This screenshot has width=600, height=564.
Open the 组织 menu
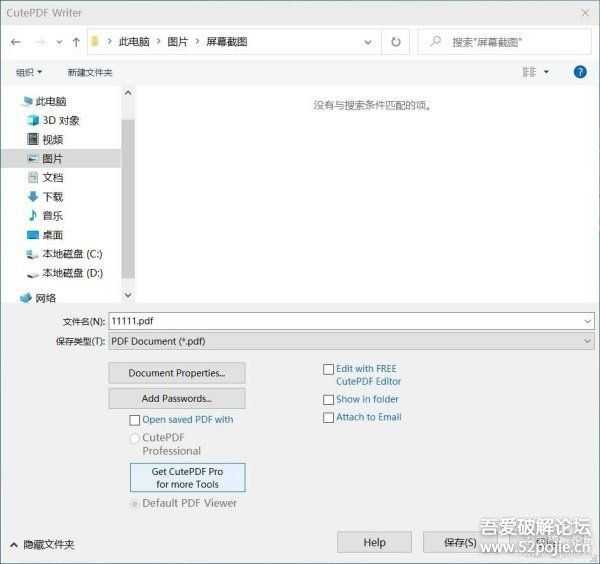tap(29, 72)
